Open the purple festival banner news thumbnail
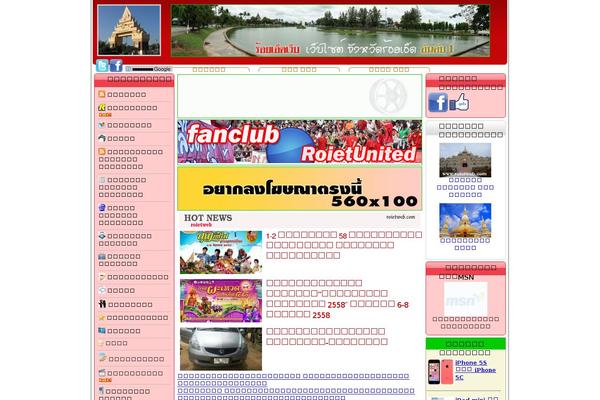Image resolution: width=600 pixels, height=400 pixels. tap(221, 300)
